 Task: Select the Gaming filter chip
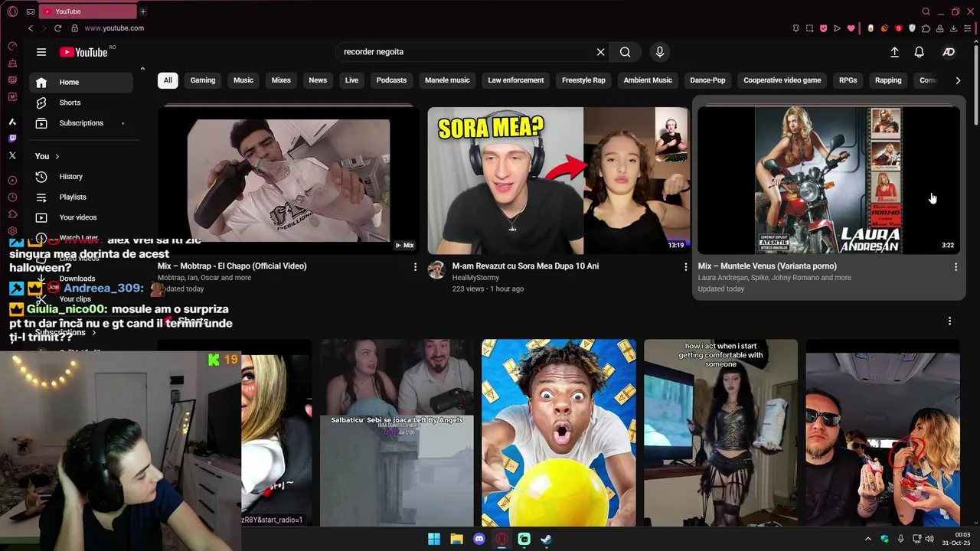203,80
